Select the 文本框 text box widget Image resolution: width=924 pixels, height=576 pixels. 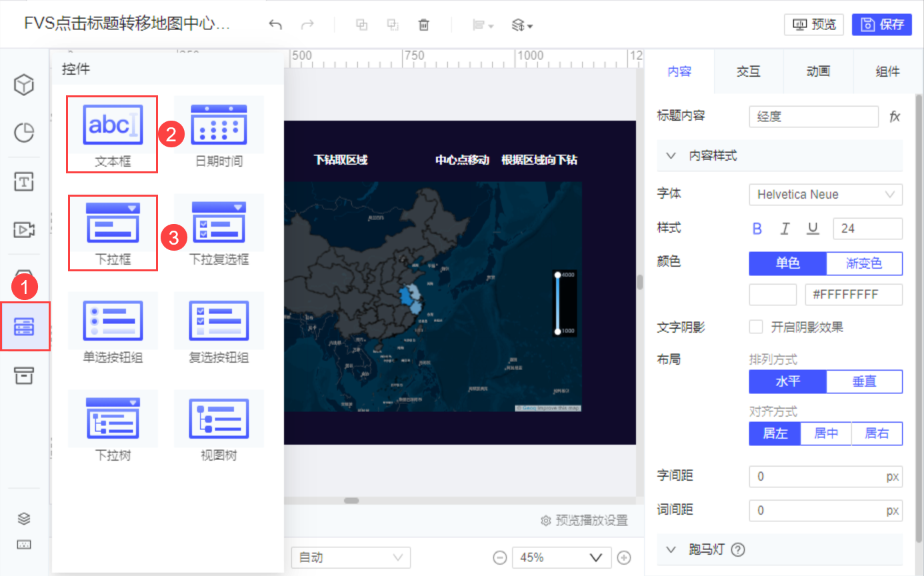[112, 134]
